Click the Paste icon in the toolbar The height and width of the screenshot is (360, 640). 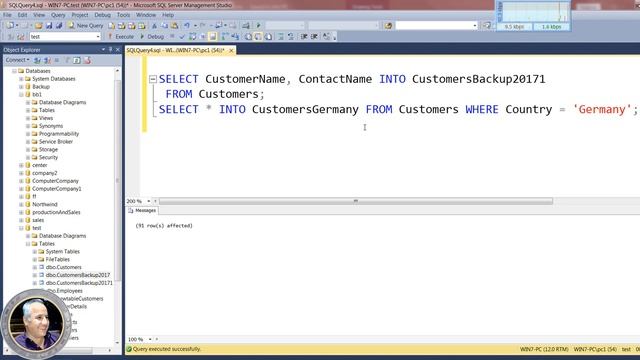click(174, 25)
